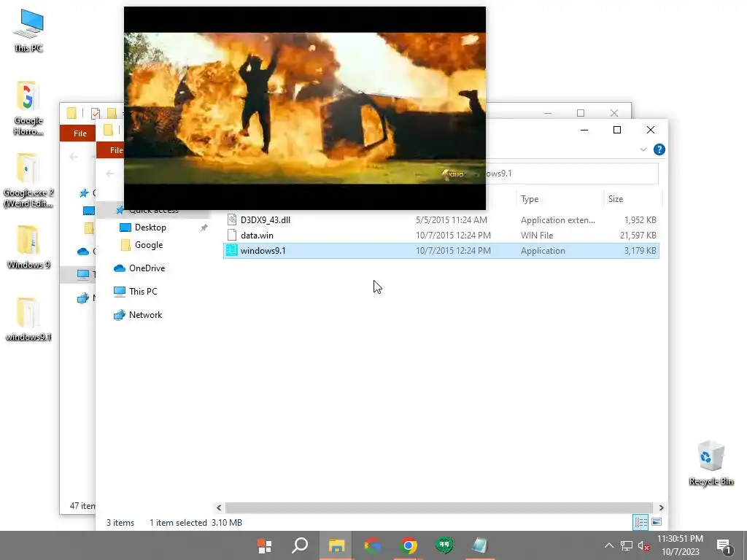Screen dimensions: 747x560
Task: Maximize the back Explorer window
Action: tap(580, 113)
